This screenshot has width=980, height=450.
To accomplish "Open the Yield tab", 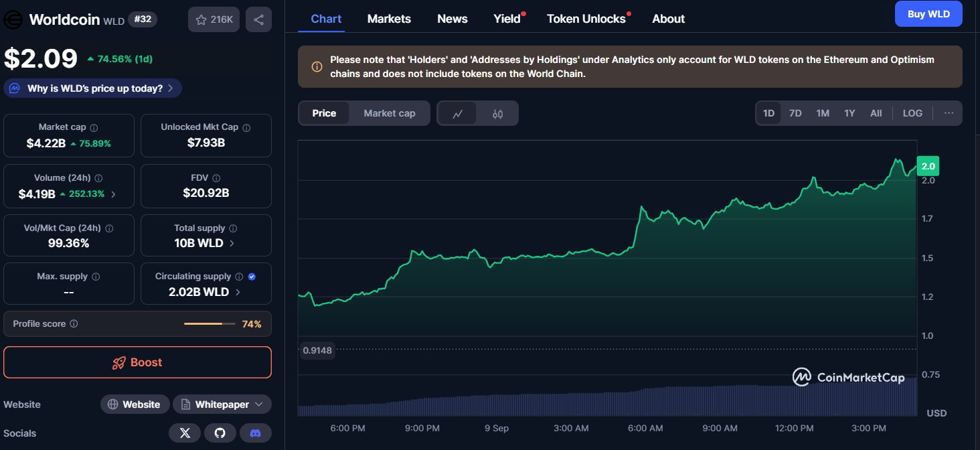I will pyautogui.click(x=507, y=19).
